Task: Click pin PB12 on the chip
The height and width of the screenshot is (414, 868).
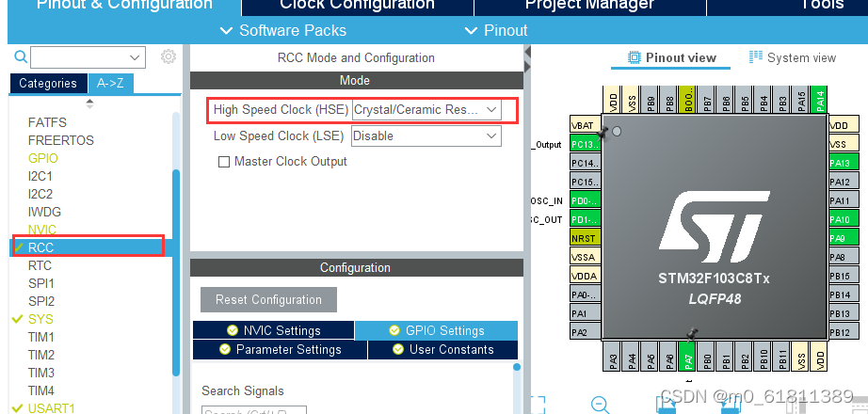Action: click(844, 333)
